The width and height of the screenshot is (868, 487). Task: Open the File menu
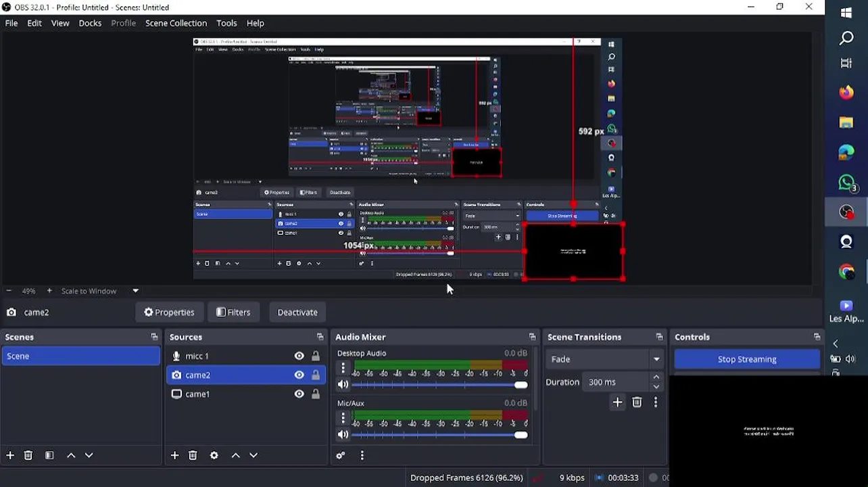(x=11, y=23)
